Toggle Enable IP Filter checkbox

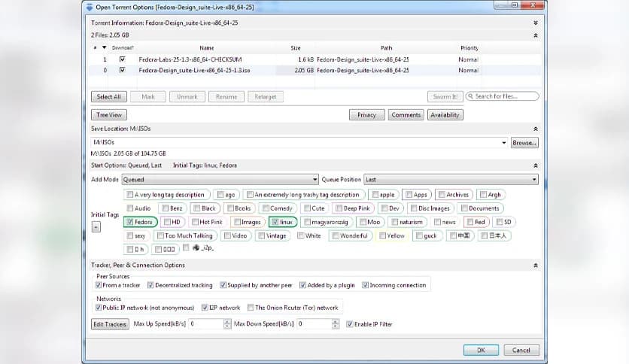[x=349, y=324]
